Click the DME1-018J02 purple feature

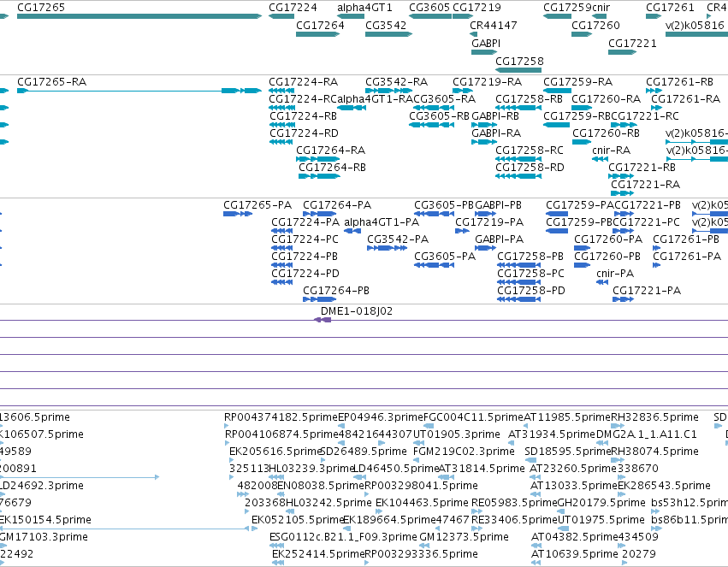coord(323,320)
